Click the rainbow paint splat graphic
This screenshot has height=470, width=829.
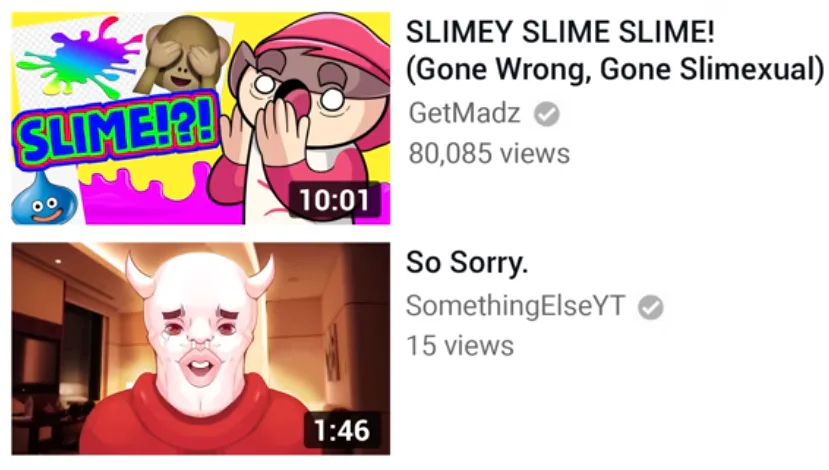coord(79,59)
